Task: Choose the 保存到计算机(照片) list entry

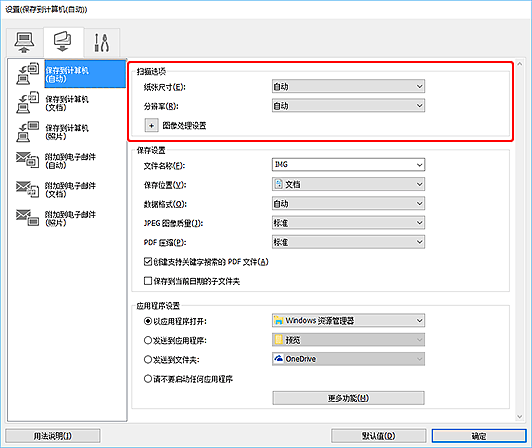Action: tap(67, 132)
